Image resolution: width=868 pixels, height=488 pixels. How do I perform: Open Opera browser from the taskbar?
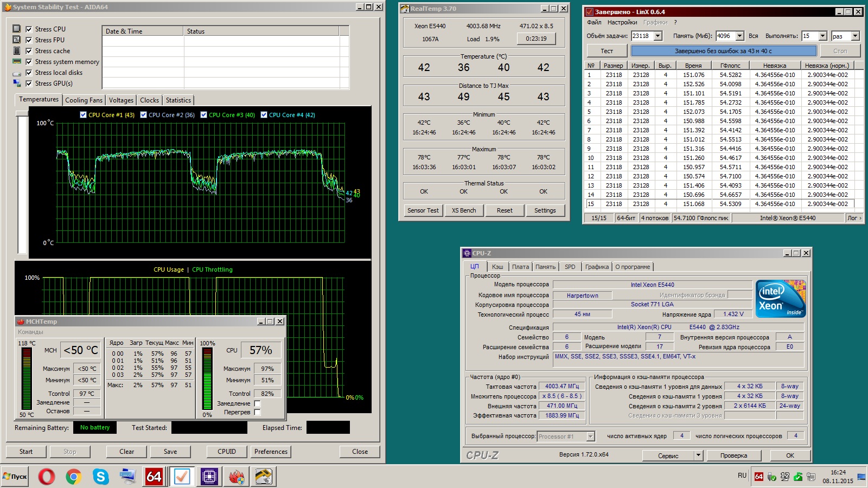point(46,477)
